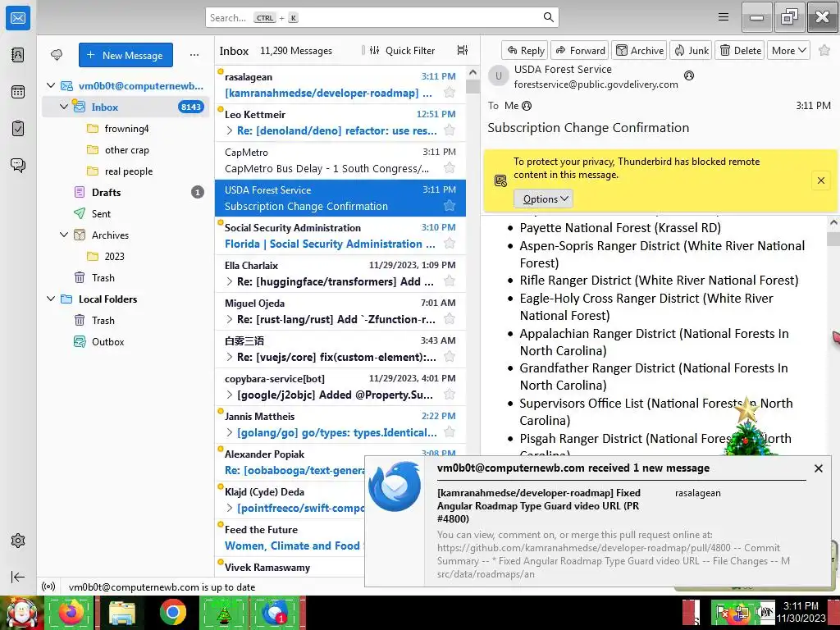Click the recipient Me contact icon

[x=527, y=106]
